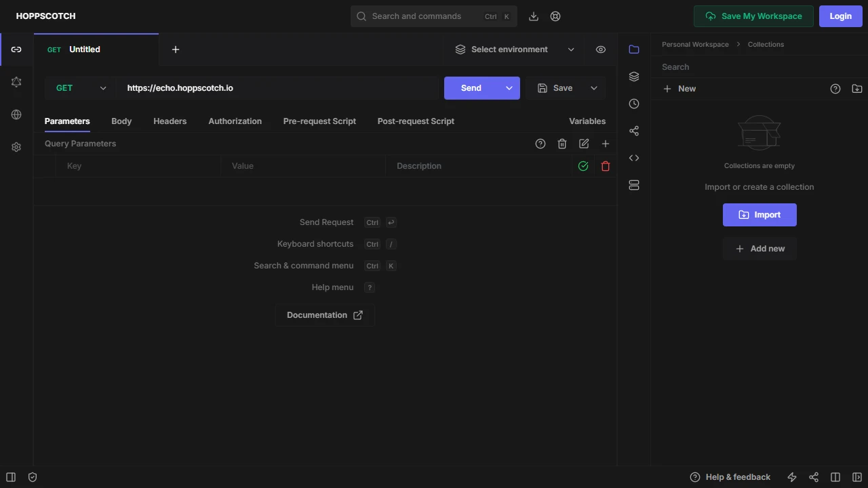Open the Documentation link

(x=325, y=314)
